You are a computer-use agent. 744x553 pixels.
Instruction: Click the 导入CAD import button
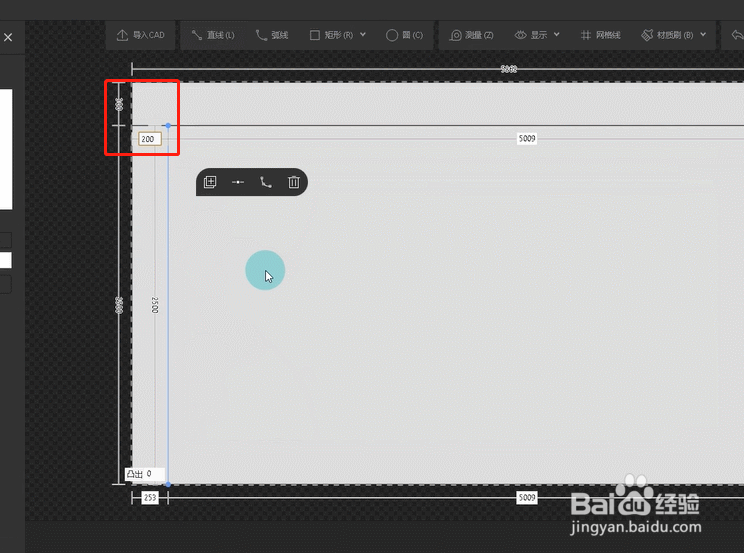[140, 35]
